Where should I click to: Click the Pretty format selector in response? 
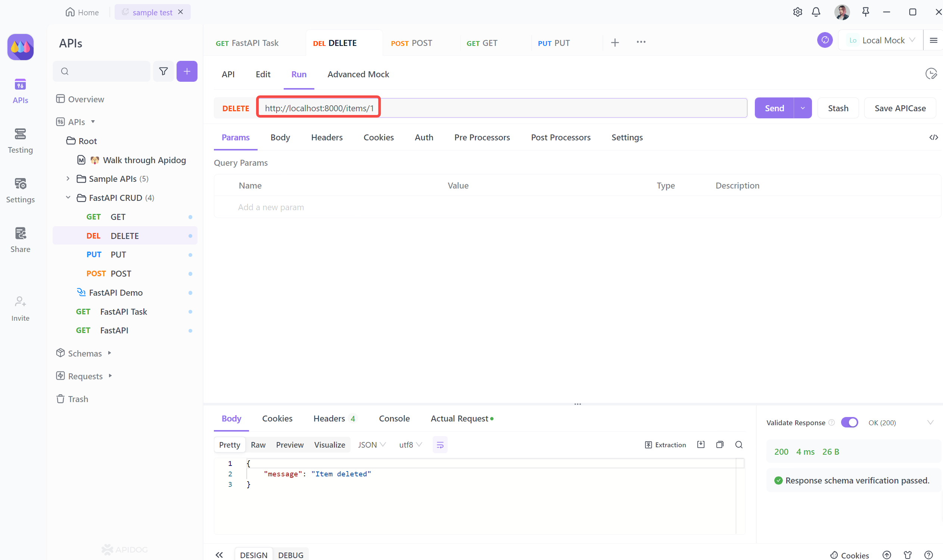(230, 445)
